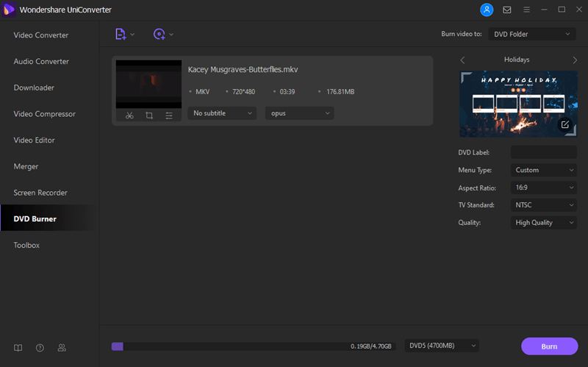Image resolution: width=588 pixels, height=367 pixels.
Task: Open the user guide book icon
Action: [18, 348]
